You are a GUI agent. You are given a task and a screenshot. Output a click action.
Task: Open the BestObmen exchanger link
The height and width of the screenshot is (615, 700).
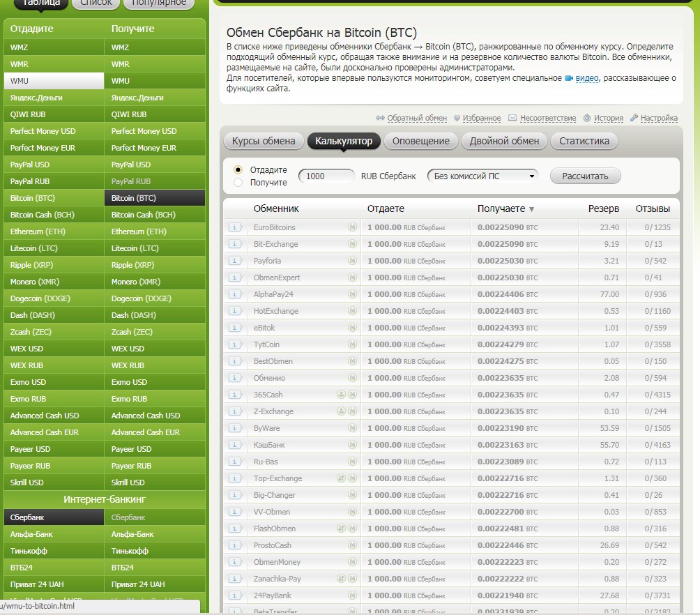pyautogui.click(x=273, y=361)
